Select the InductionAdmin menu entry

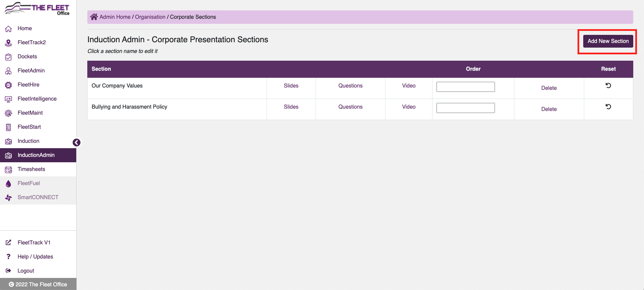36,155
